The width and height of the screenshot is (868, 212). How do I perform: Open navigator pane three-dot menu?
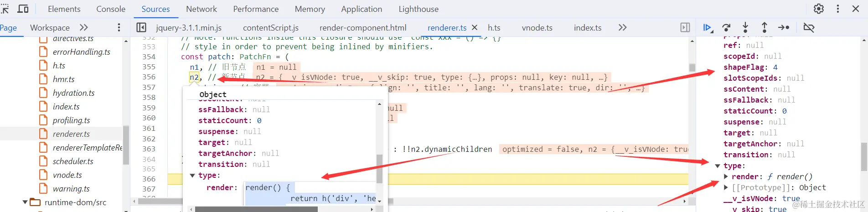click(x=119, y=27)
